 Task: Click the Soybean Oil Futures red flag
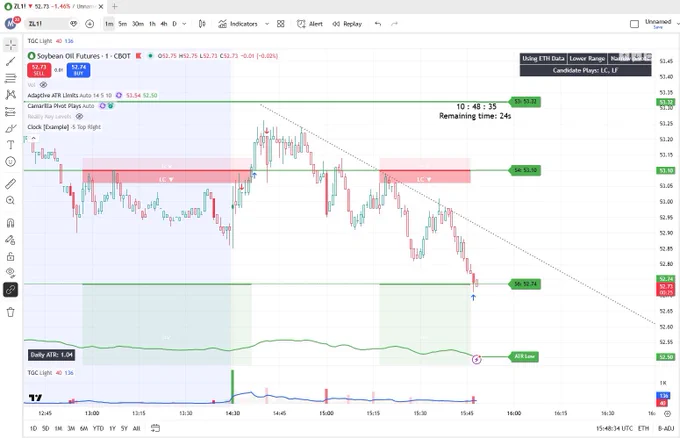(139, 56)
